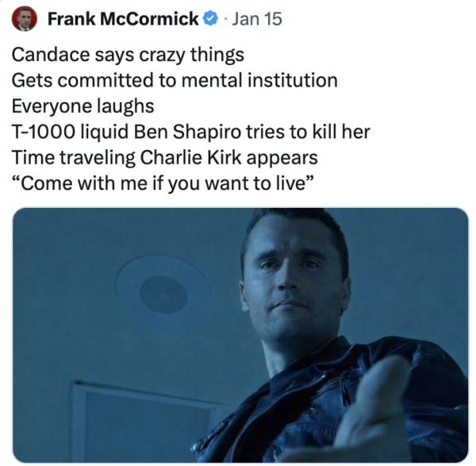This screenshot has width=476, height=466.
Task: Click the line "Gets committed to mental institution"
Action: click(x=175, y=81)
